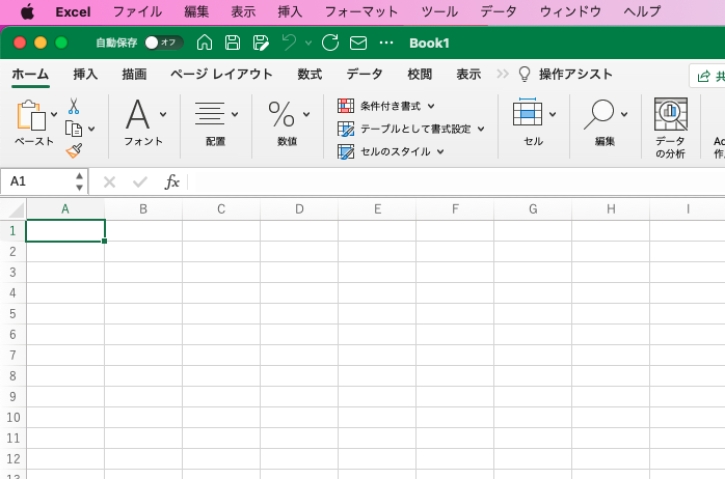Click the Name Box stepper arrows
Screen dimensions: 725x479
[80, 182]
